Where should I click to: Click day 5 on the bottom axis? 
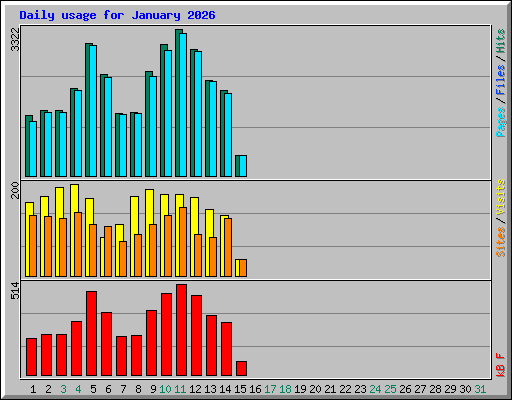[x=93, y=389]
